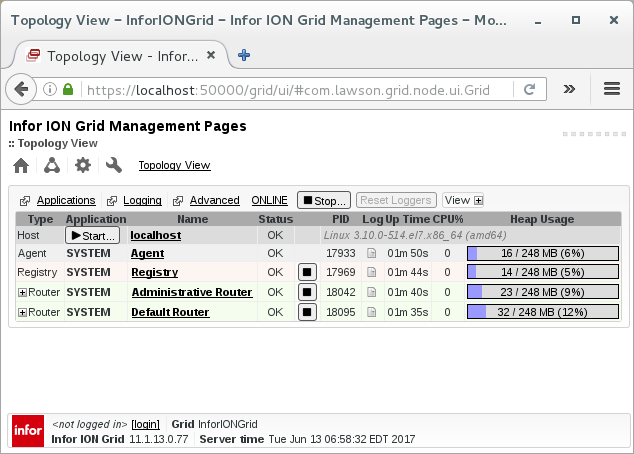Click the Stop... button in toolbar
The width and height of the screenshot is (634, 454).
pos(323,200)
